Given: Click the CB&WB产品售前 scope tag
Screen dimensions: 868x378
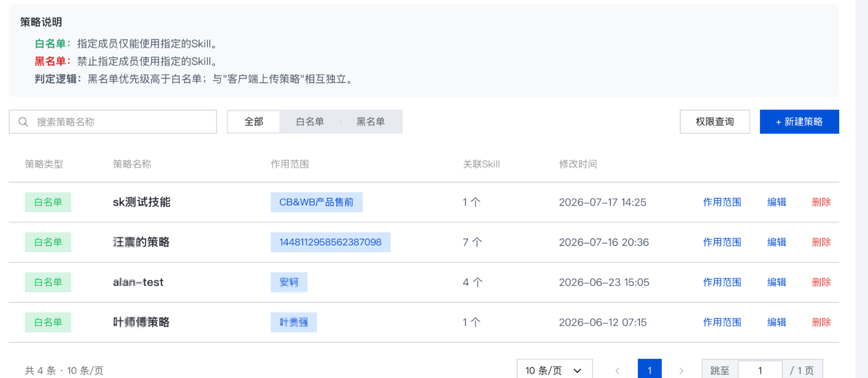Looking at the screenshot, I should tap(316, 202).
